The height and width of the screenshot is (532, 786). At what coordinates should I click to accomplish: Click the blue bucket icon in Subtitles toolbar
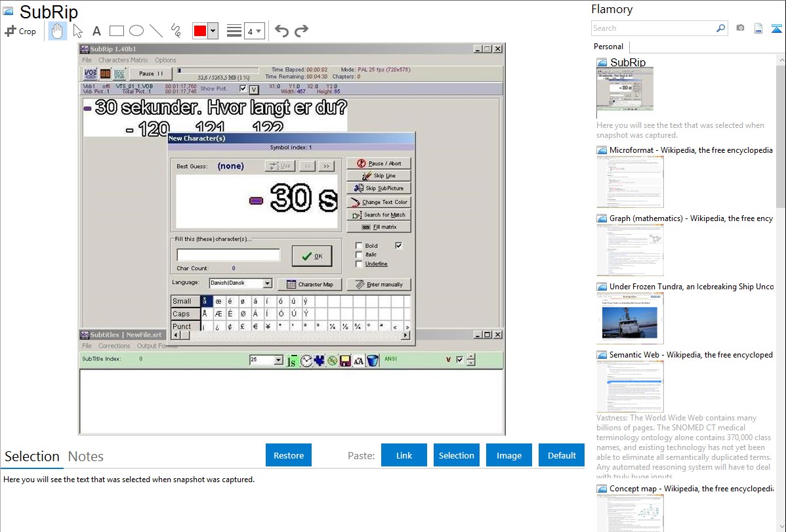coord(373,361)
